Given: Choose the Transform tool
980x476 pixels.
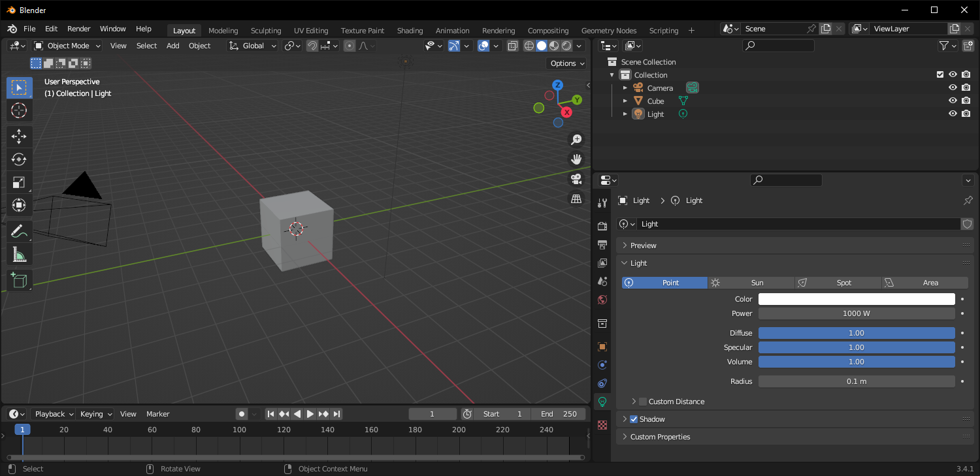Looking at the screenshot, I should (x=19, y=205).
